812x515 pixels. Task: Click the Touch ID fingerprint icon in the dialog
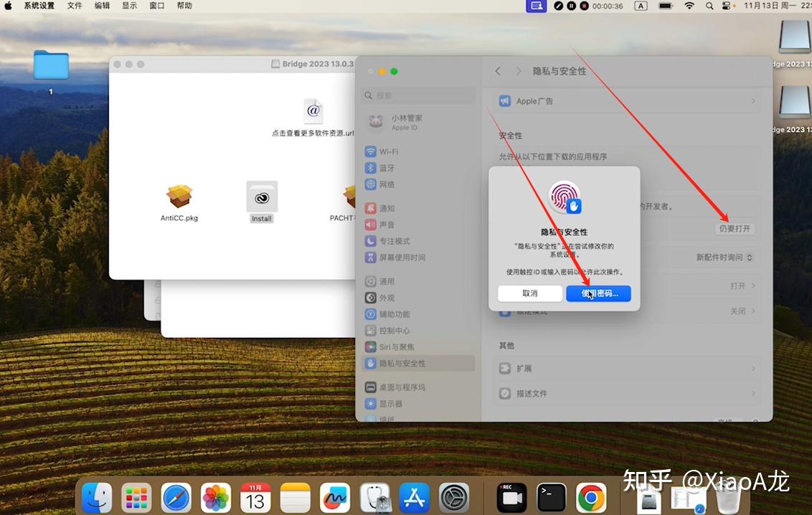coord(564,198)
